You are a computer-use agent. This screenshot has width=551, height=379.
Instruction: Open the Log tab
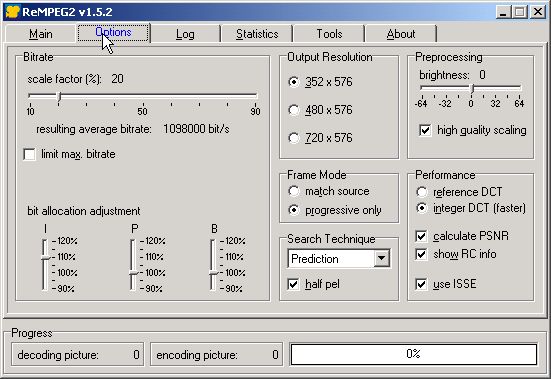click(185, 34)
